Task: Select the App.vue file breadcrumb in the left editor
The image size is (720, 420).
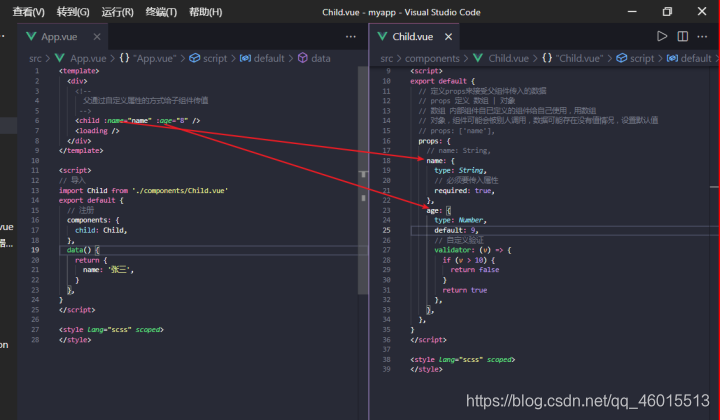Action: click(x=88, y=58)
